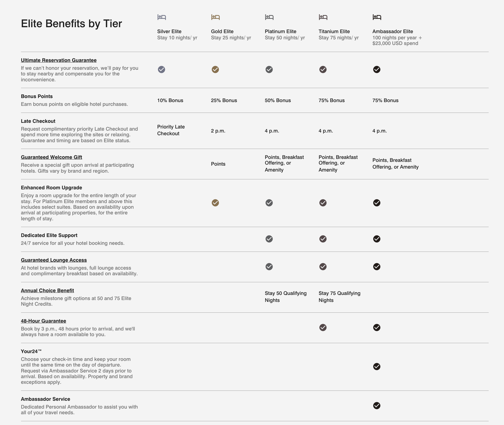The height and width of the screenshot is (425, 504).
Task: Follow the 48-Hour Guarantee link
Action: coord(43,321)
